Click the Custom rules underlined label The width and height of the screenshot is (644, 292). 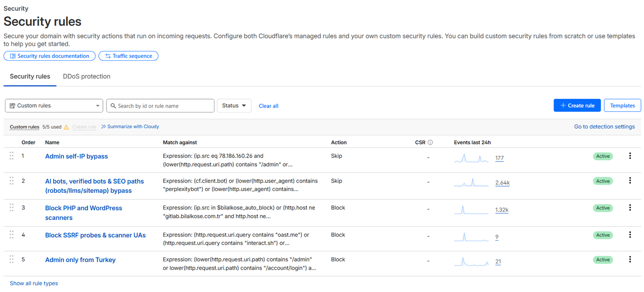pos(25,127)
